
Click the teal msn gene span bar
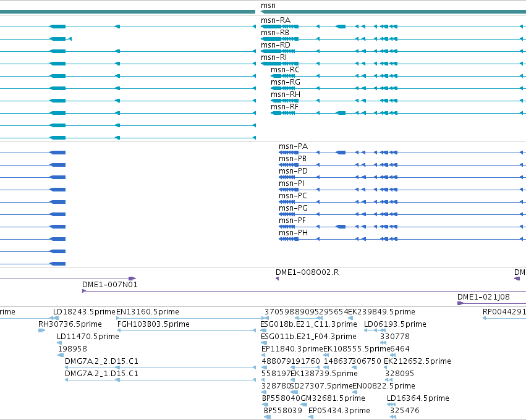(x=393, y=12)
